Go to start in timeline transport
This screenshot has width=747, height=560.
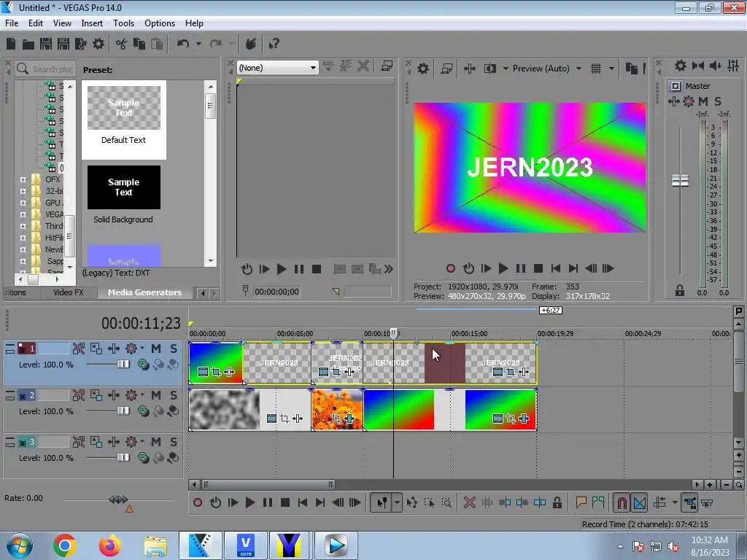(x=303, y=502)
